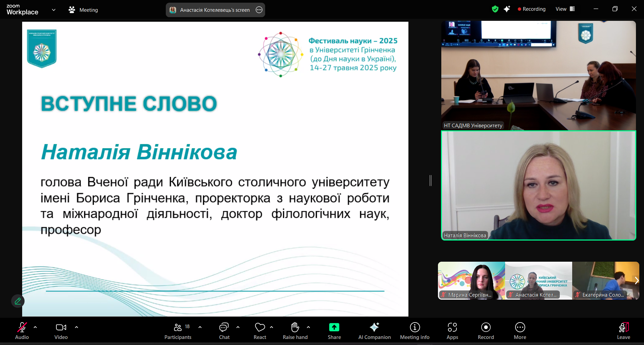The image size is (644, 345).
Task: Open the More options menu
Action: click(x=520, y=331)
